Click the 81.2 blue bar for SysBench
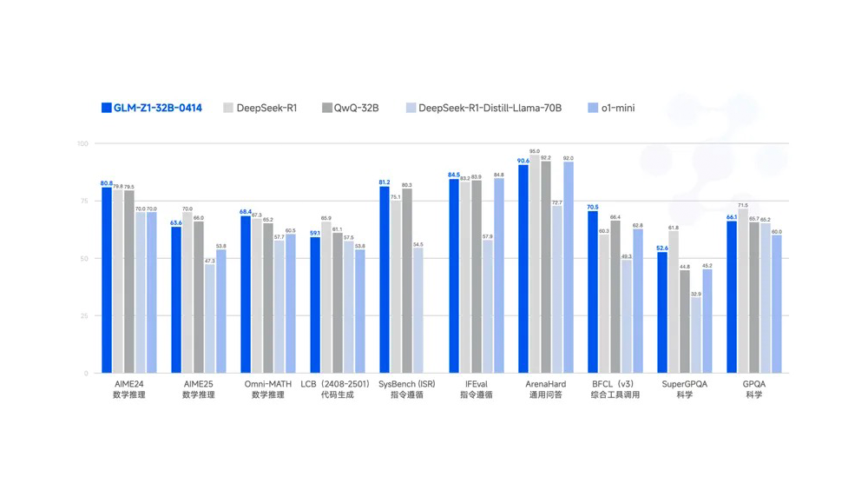The image size is (868, 490). click(x=385, y=280)
